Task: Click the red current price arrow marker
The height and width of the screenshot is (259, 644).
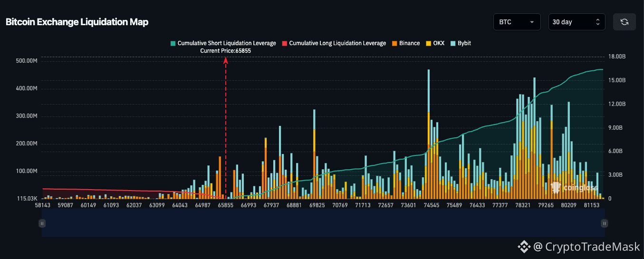Action: coord(226,60)
